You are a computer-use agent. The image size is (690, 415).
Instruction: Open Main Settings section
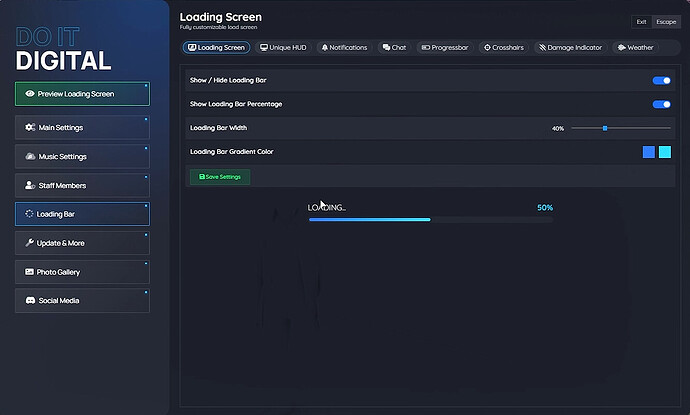[82, 128]
